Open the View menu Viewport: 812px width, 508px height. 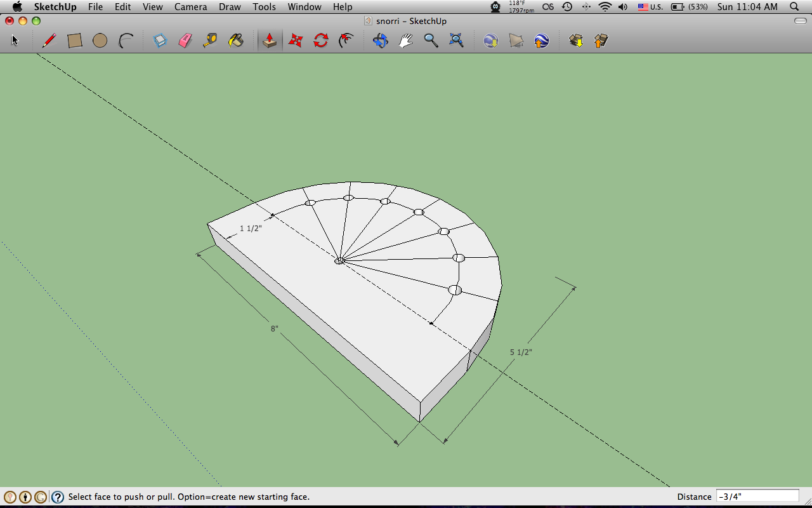[x=152, y=7]
